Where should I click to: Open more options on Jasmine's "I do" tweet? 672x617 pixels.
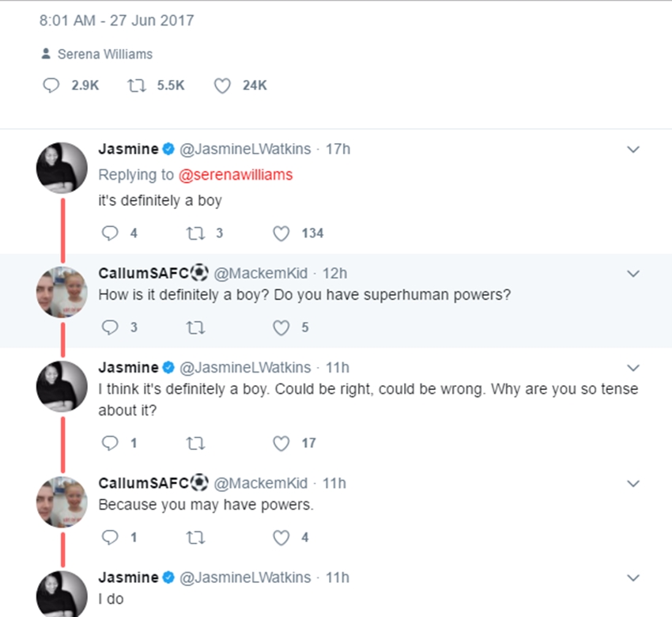[632, 578]
